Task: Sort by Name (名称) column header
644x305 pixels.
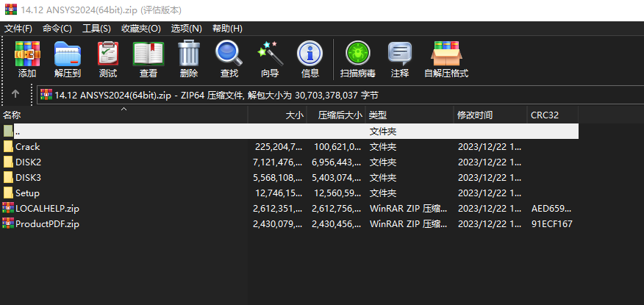Action: pyautogui.click(x=124, y=115)
